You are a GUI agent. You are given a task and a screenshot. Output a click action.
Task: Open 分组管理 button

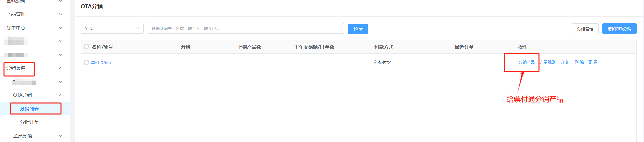(585, 29)
